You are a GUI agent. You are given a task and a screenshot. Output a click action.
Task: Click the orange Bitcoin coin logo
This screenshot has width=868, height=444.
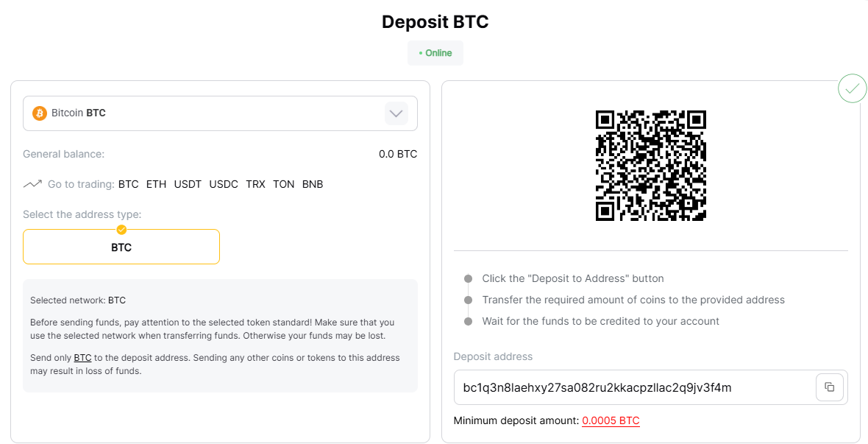[x=39, y=113]
